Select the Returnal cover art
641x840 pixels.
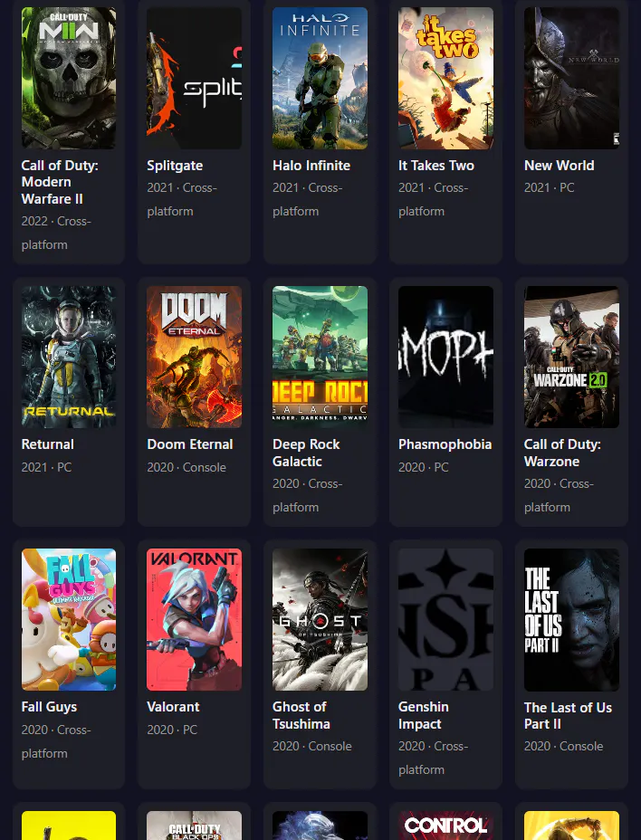pyautogui.click(x=69, y=357)
